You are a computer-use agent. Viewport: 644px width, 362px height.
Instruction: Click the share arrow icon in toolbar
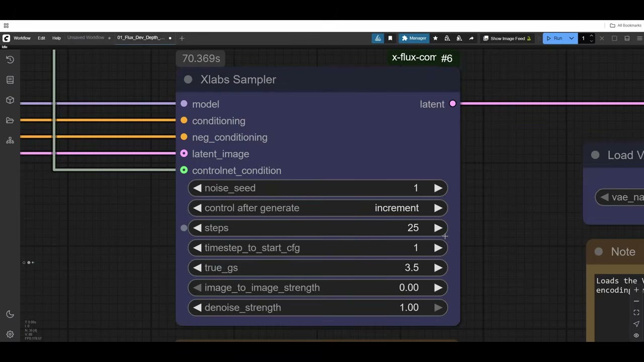[471, 38]
